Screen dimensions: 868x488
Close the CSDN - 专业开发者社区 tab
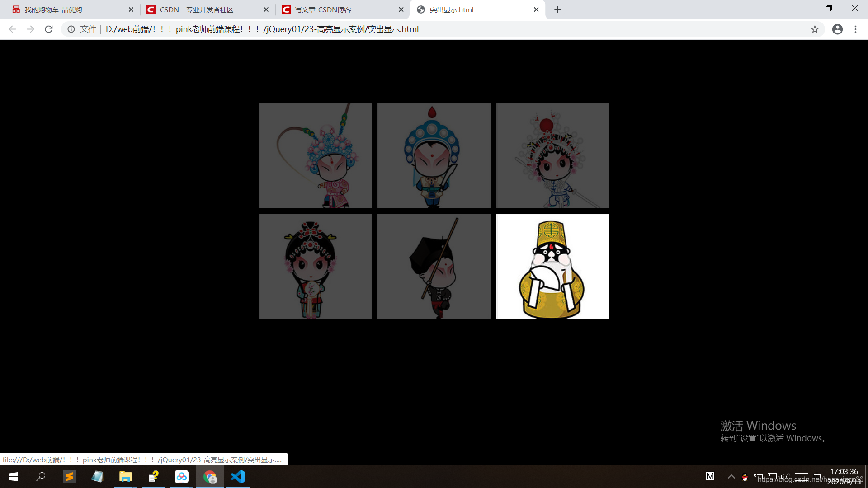tap(266, 9)
